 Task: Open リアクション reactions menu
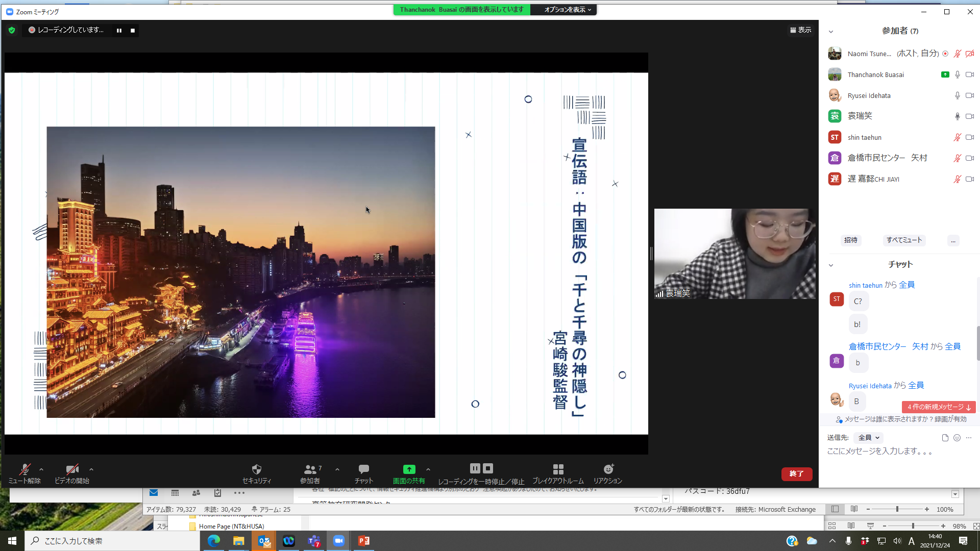point(608,473)
